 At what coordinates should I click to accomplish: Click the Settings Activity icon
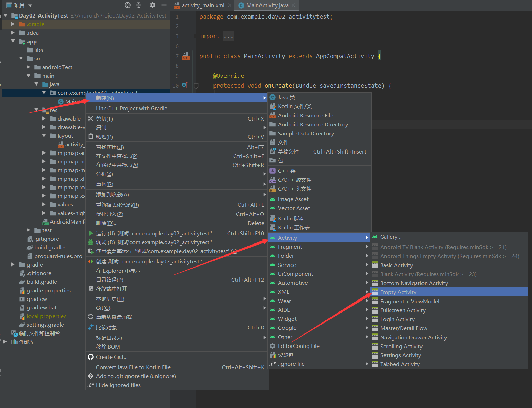tap(375, 355)
